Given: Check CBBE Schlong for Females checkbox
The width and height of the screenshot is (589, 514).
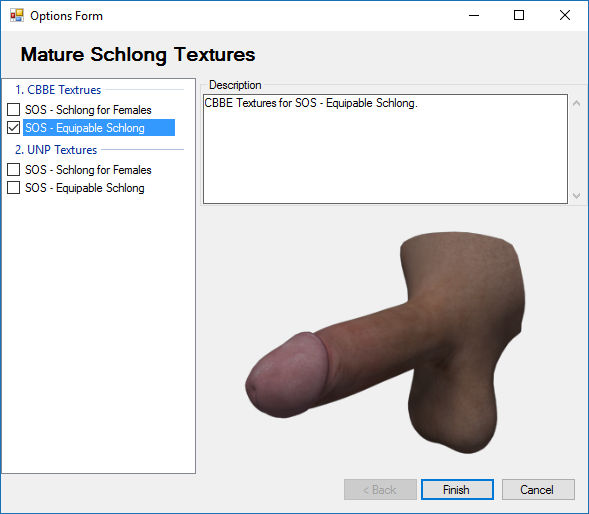Looking at the screenshot, I should (x=14, y=110).
